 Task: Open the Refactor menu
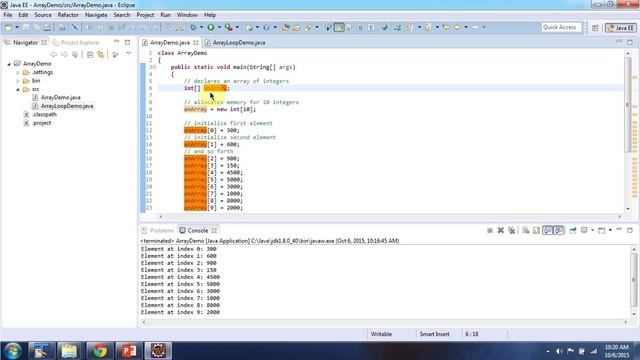click(x=68, y=15)
